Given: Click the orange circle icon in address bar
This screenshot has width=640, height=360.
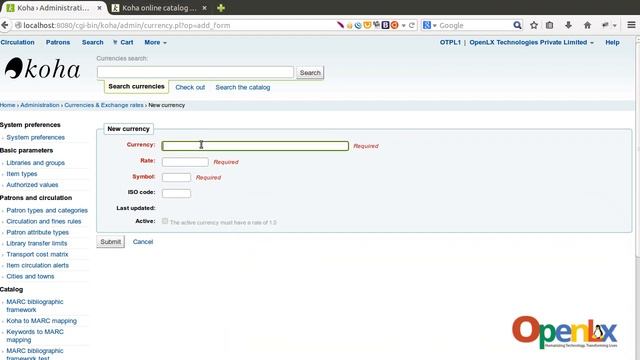Looking at the screenshot, I should [x=394, y=25].
